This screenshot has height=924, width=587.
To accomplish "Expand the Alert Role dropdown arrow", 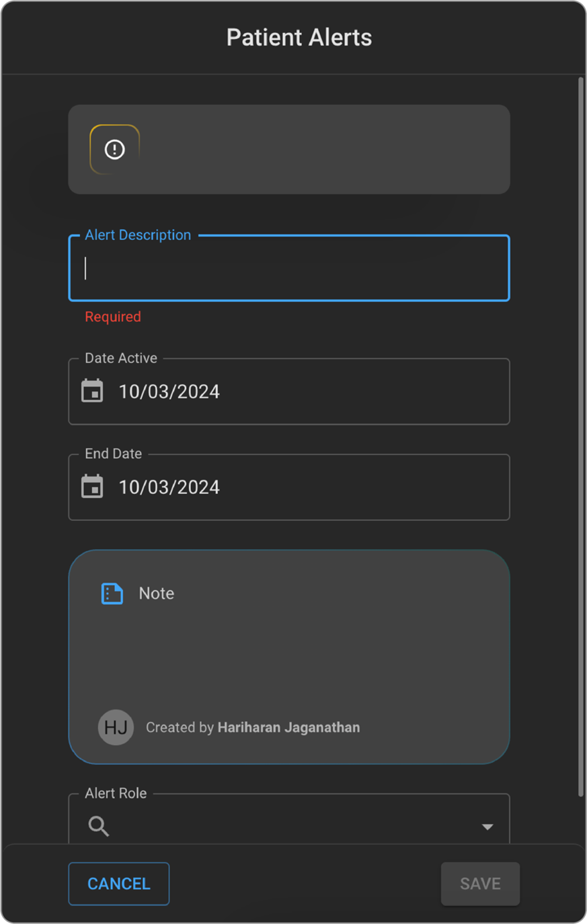I will coord(487,827).
